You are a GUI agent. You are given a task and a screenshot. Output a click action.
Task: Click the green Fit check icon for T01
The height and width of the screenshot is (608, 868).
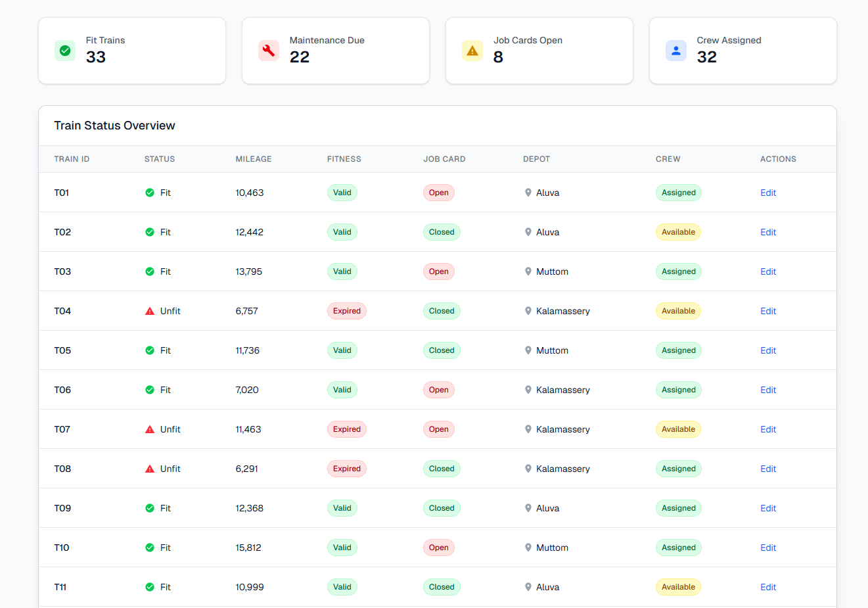tap(150, 193)
